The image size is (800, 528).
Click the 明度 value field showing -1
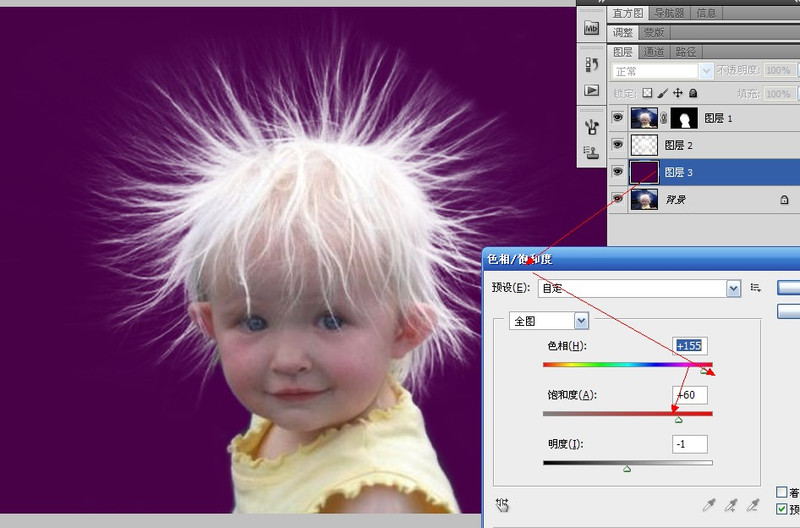coord(690,444)
